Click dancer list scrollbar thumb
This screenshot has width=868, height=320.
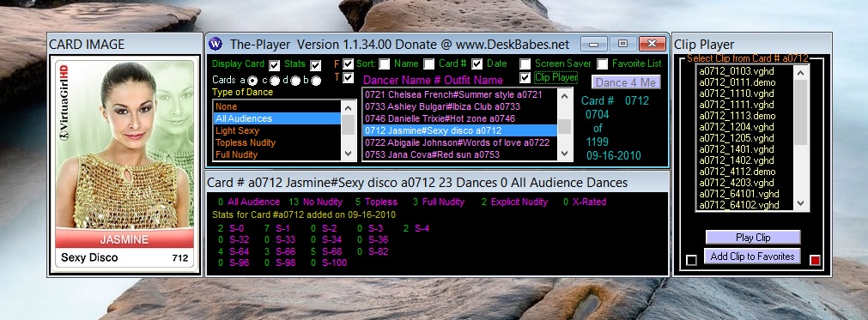coord(564,127)
